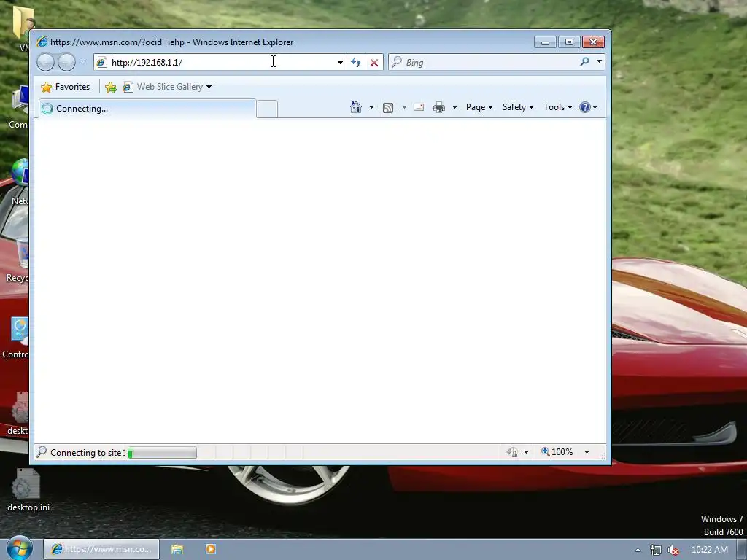Screen dimensions: 747x560
Task: Open the Safety menu
Action: (518, 107)
